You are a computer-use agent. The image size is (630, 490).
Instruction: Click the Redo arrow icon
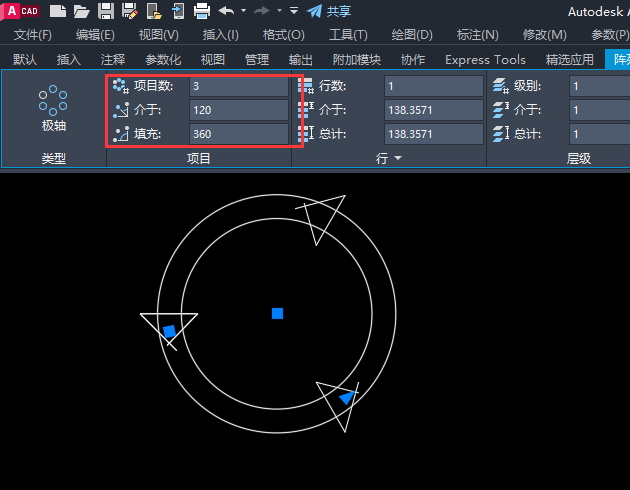coord(263,11)
